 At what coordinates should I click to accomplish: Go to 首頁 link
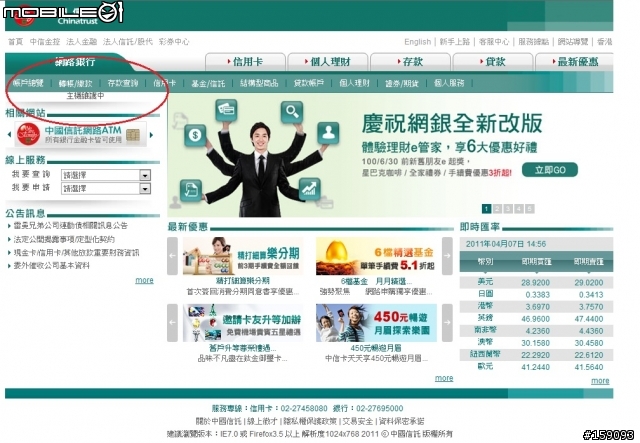(16, 42)
